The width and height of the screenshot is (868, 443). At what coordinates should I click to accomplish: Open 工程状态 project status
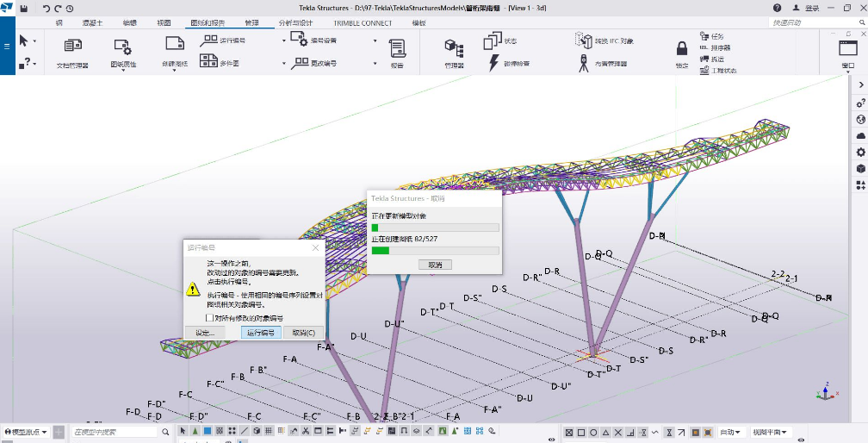tap(718, 71)
